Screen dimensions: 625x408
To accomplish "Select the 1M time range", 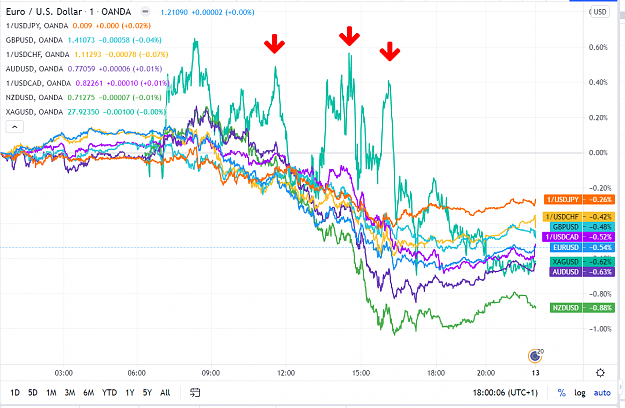I will [51, 393].
